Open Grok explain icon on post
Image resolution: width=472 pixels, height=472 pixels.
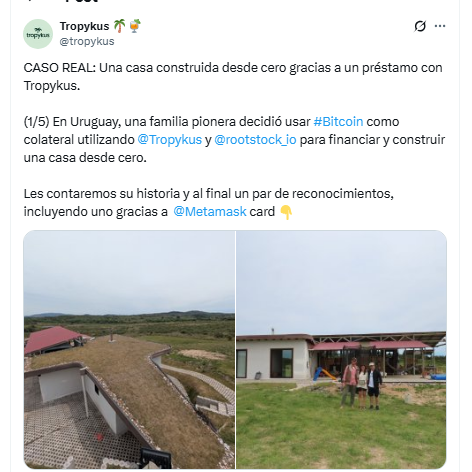point(420,26)
